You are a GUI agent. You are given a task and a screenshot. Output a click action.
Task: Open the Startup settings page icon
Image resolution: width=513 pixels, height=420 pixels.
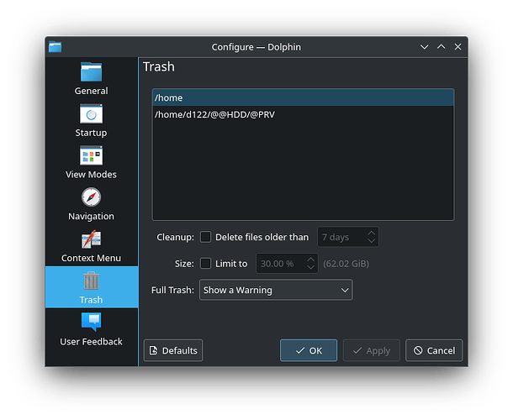(91, 113)
